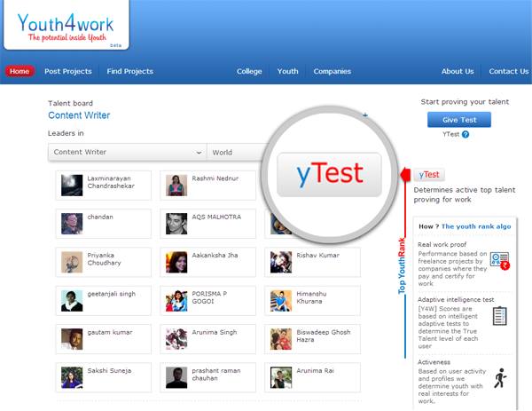Go to the Home tab

click(20, 71)
